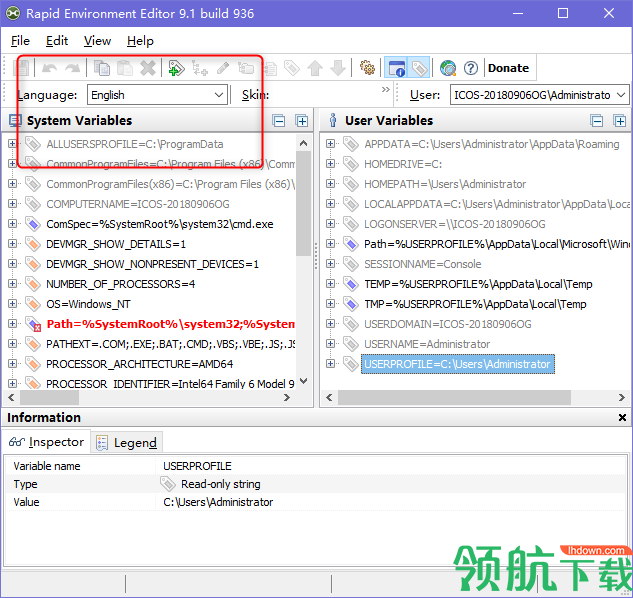Open the Edit menu
Screen dimensions: 633x598
57,41
